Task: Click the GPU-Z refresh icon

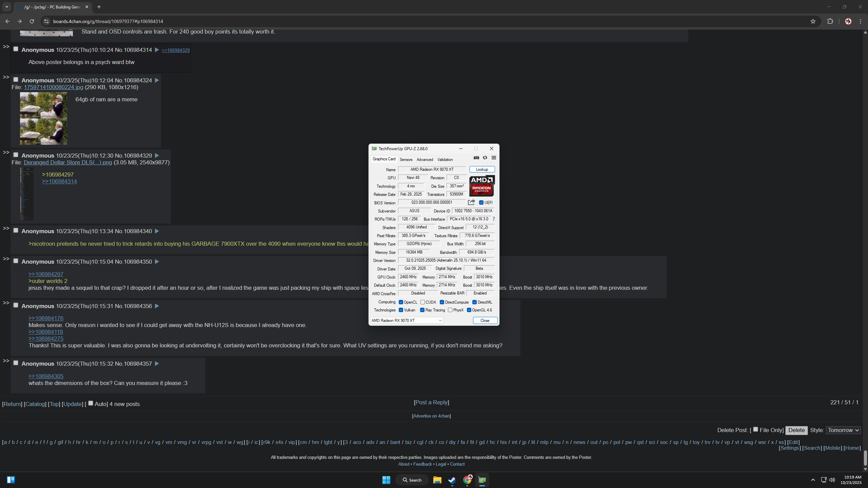Action: [x=485, y=158]
